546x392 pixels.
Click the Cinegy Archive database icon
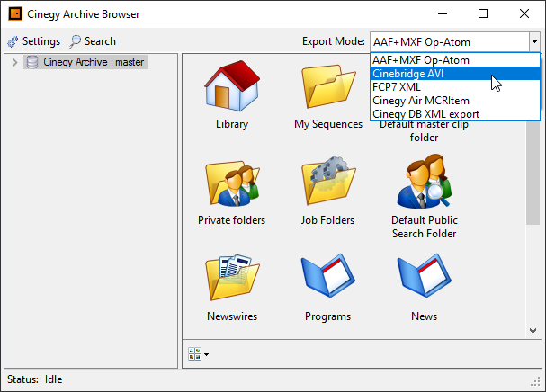32,62
